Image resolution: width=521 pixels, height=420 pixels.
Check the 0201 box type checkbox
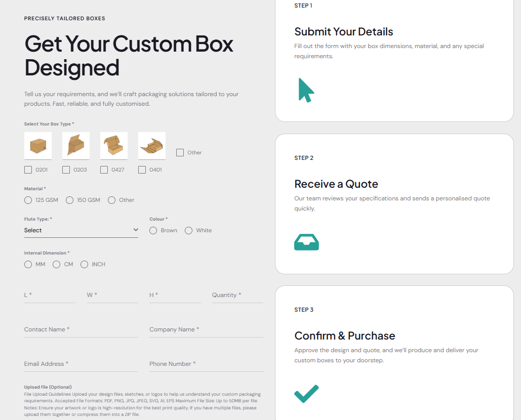coord(28,170)
